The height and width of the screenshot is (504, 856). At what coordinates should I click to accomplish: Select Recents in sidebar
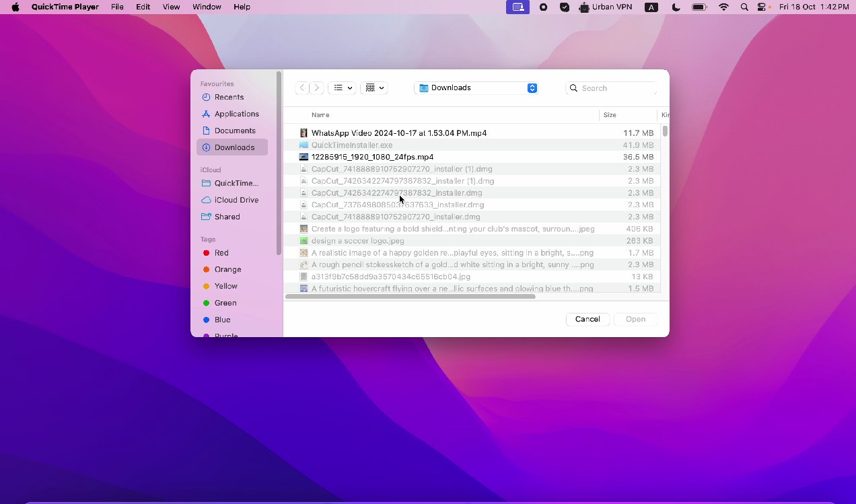click(x=232, y=97)
